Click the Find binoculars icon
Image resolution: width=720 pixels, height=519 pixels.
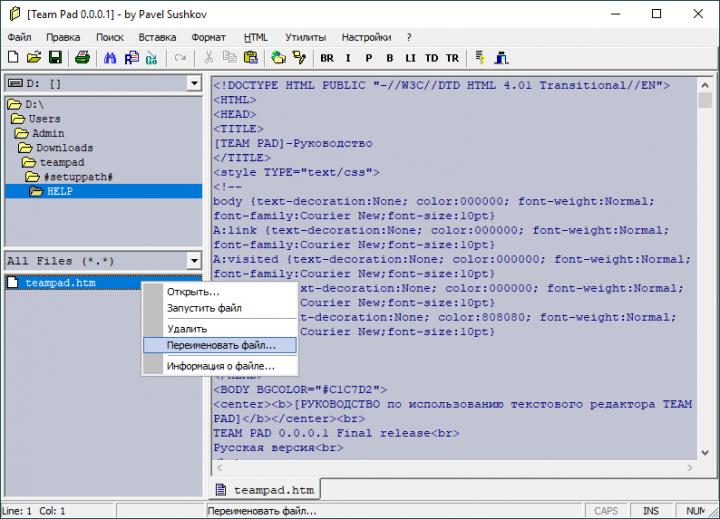110,58
